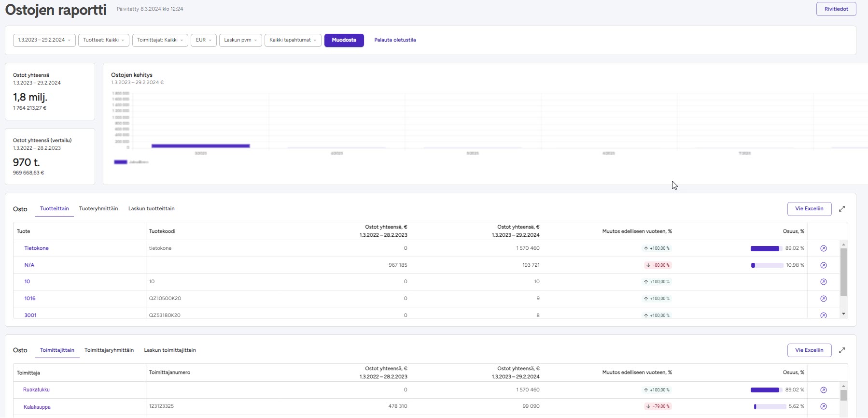This screenshot has width=868, height=418.
Task: Open details icon for Ruokatukku supplier row
Action: click(x=824, y=390)
